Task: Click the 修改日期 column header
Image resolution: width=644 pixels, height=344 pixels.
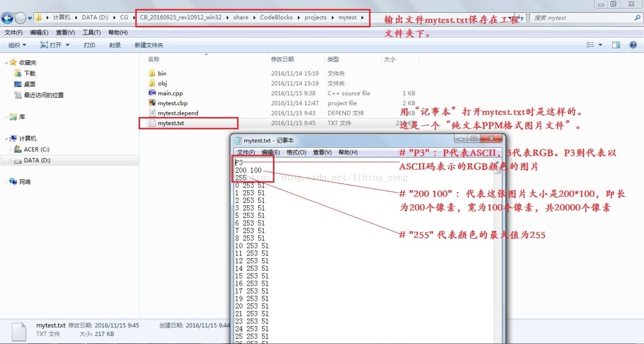Action: pos(283,59)
